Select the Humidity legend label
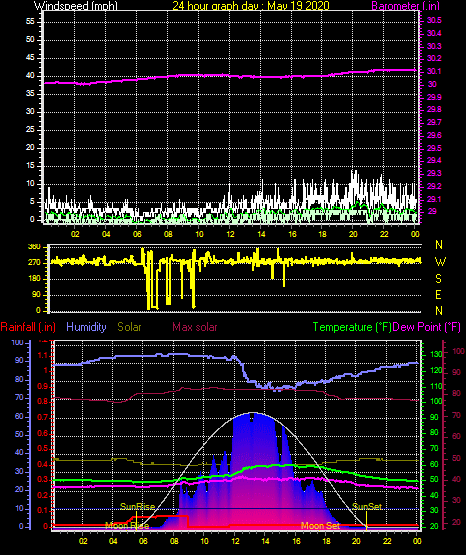Viewport: 466px width, 555px height. 86,327
